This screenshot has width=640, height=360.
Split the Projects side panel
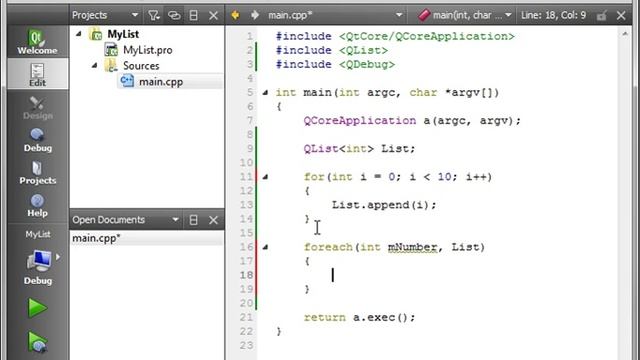tap(193, 16)
